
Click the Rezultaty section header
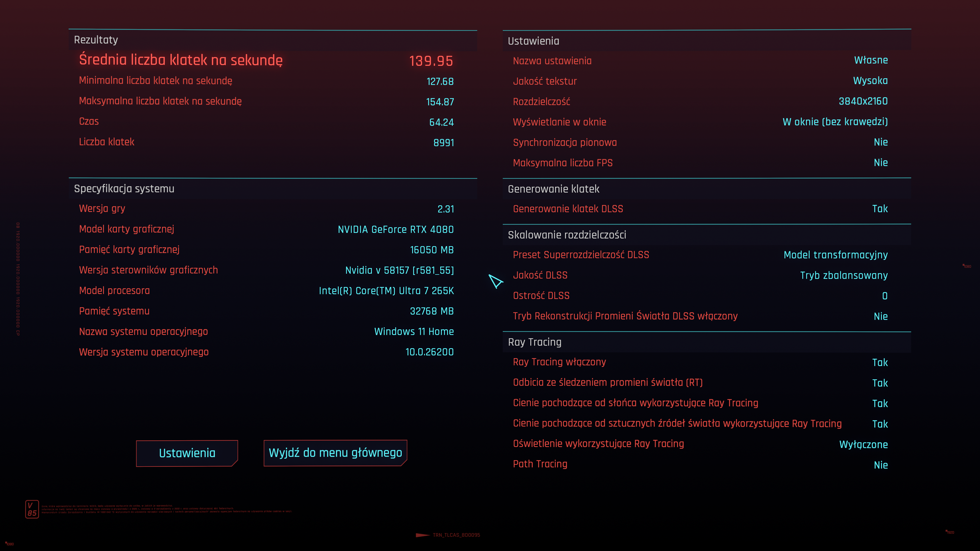coord(96,40)
